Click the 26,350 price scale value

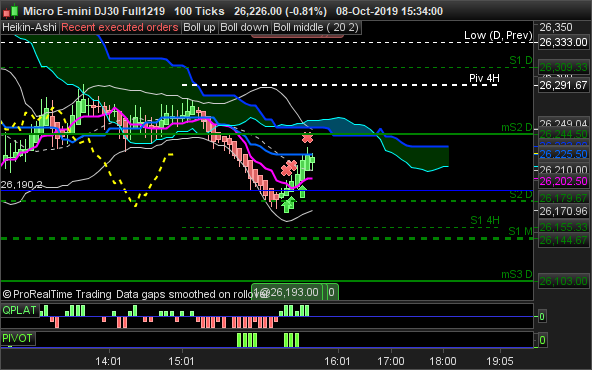556,27
